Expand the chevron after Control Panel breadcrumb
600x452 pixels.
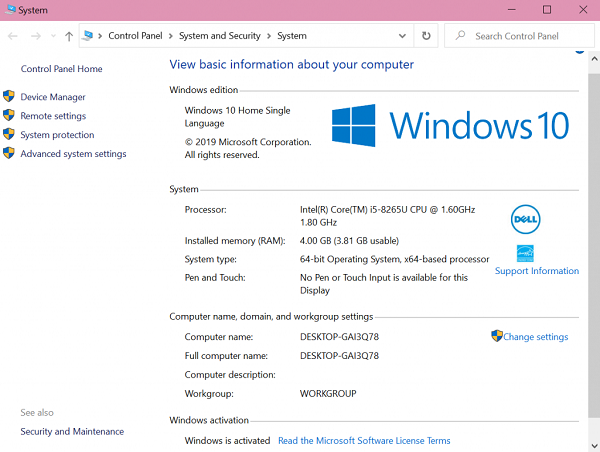coord(171,36)
